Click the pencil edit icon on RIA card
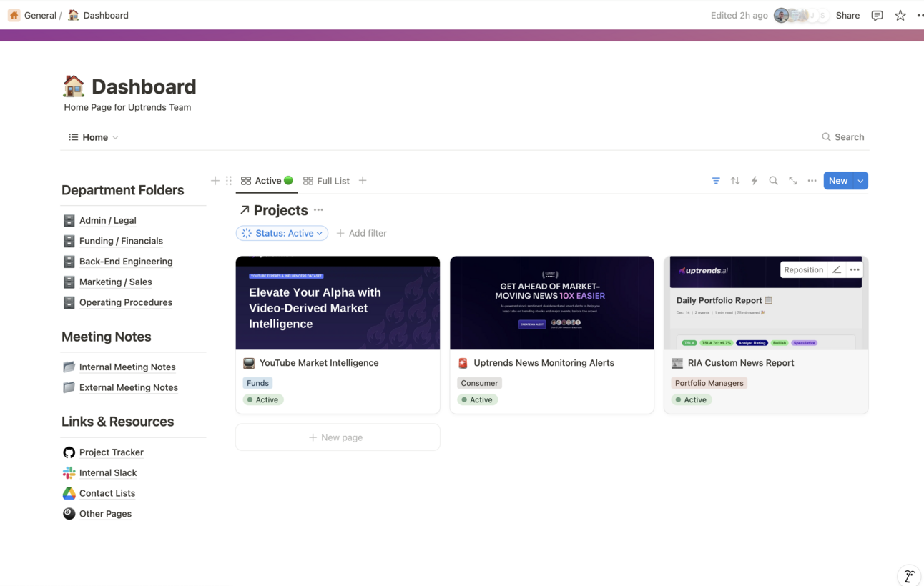The width and height of the screenshot is (924, 586). (836, 269)
